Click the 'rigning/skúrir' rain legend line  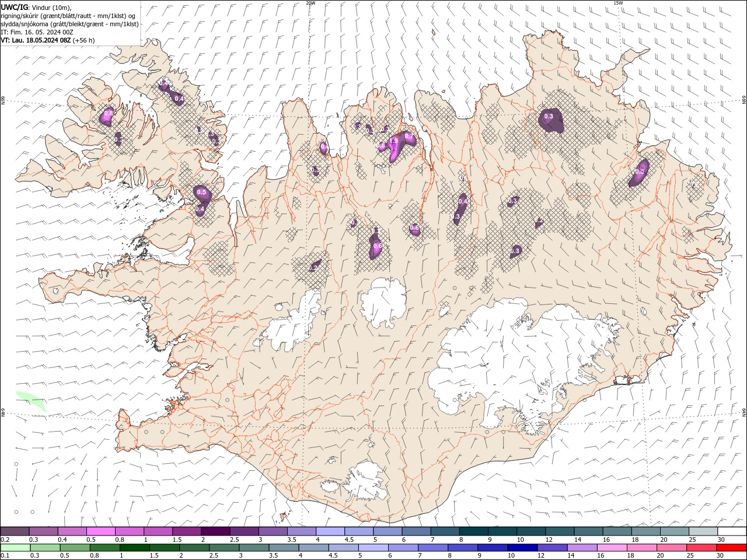click(x=69, y=15)
